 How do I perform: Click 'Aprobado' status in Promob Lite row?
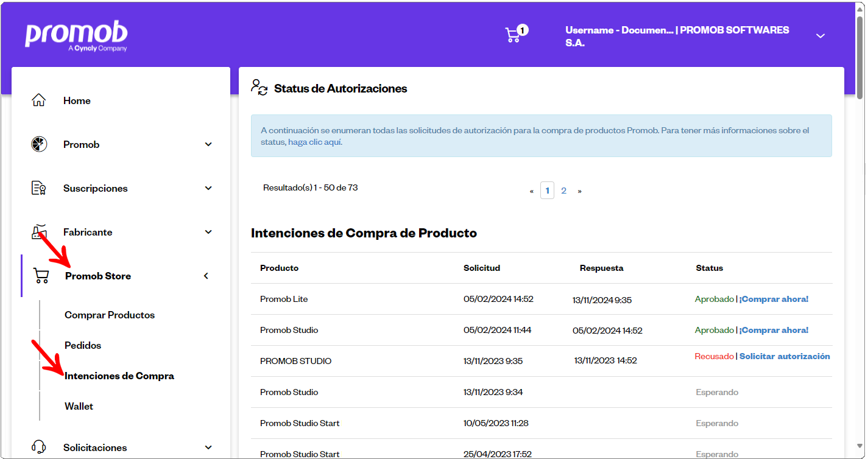715,299
